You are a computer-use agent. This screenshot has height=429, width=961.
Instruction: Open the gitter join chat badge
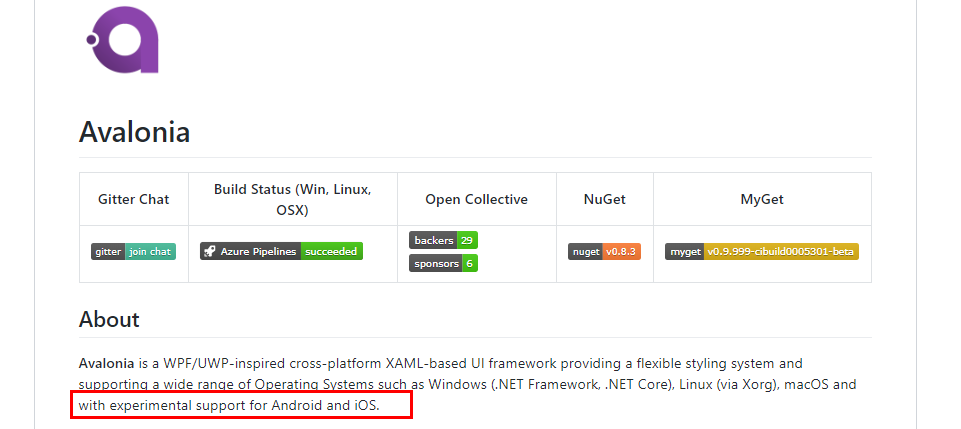[133, 252]
